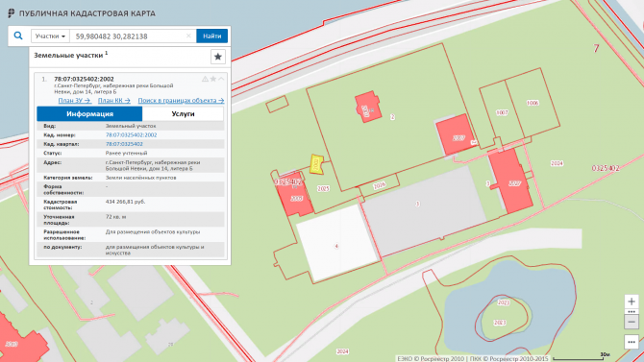Click the Публичная кадастровая карта logo
Image resolution: width=644 pixels, height=362 pixels.
(82, 13)
